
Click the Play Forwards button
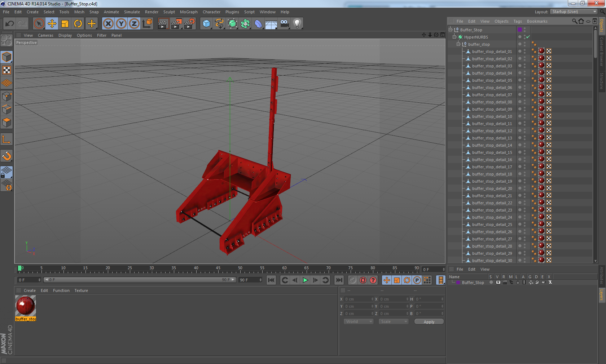305,280
